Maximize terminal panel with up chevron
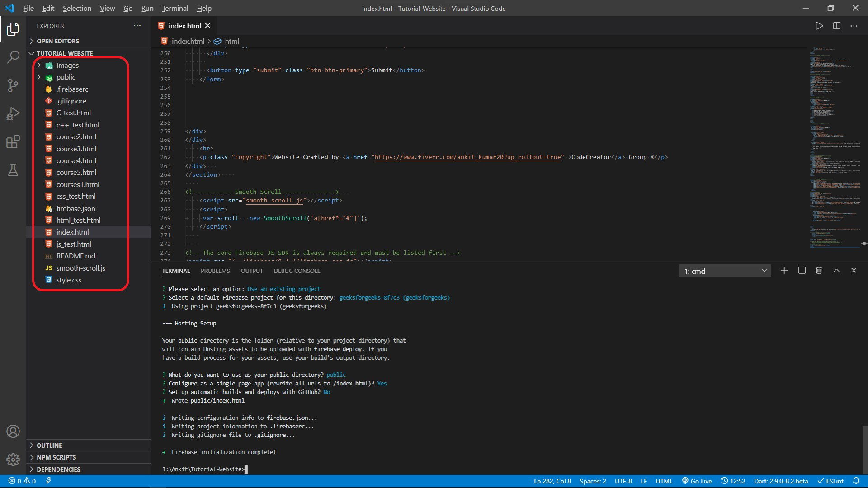Image resolution: width=868 pixels, height=488 pixels. [836, 271]
